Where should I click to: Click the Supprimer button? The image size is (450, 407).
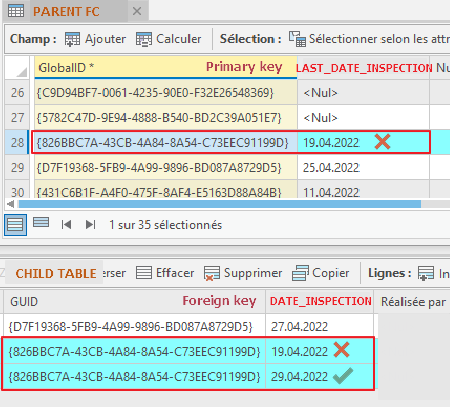pyautogui.click(x=243, y=273)
